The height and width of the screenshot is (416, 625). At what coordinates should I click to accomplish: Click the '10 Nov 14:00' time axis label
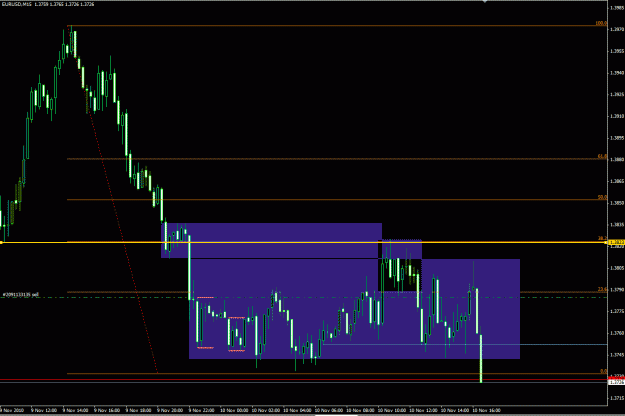point(455,410)
